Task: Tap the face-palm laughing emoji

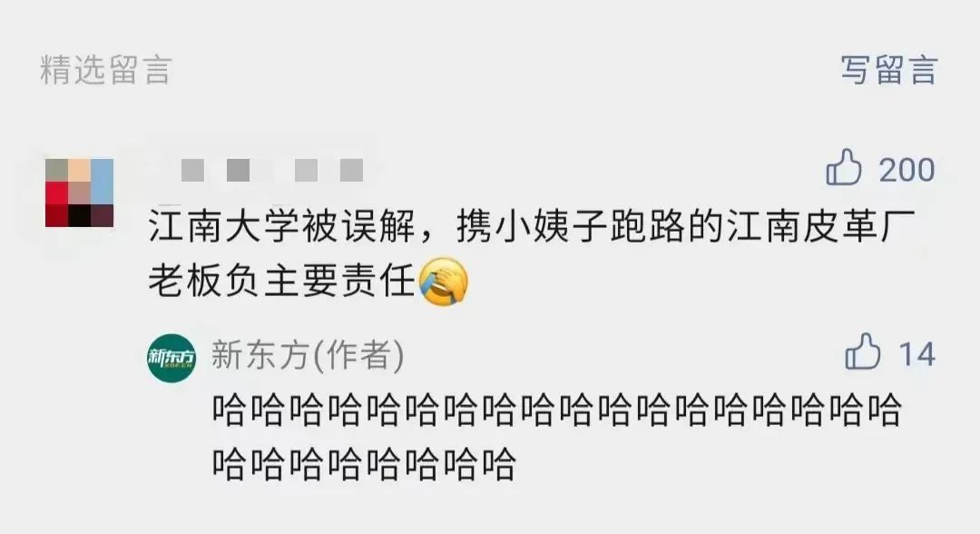Action: (x=443, y=282)
